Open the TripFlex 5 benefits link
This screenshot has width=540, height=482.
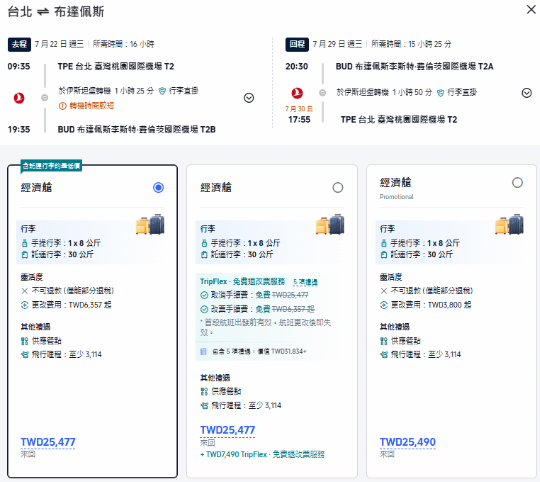(x=305, y=282)
